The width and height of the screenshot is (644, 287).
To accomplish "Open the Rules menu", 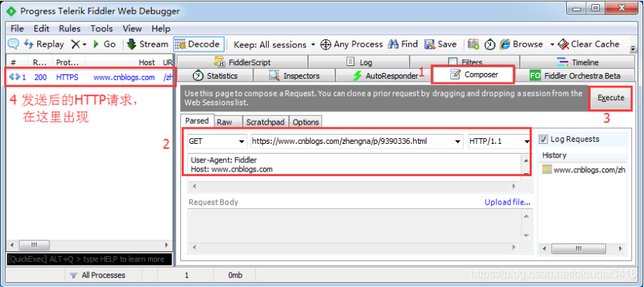I will [x=69, y=29].
